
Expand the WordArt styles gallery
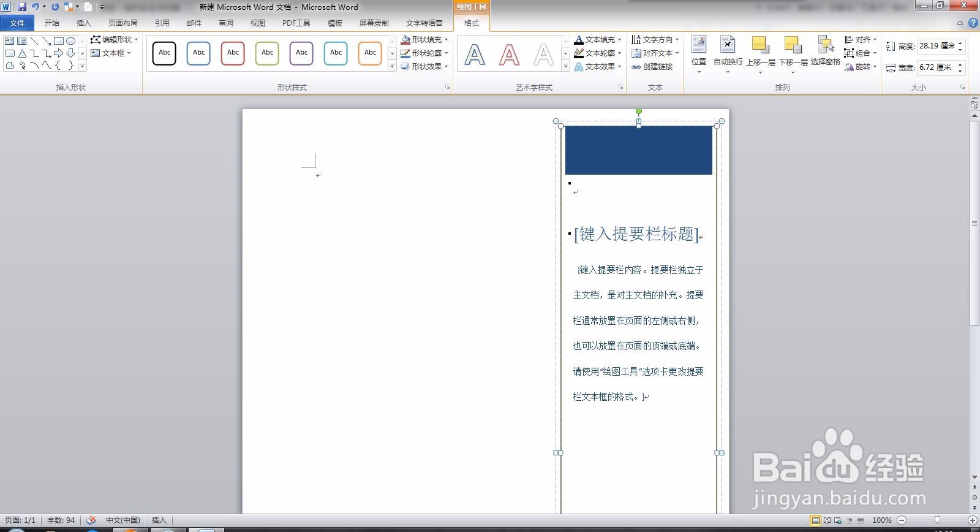(x=565, y=66)
